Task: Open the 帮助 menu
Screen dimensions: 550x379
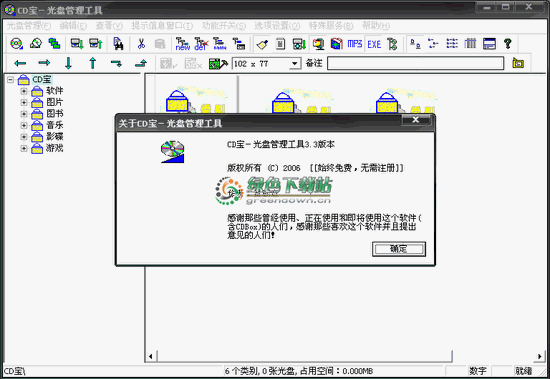Action: point(376,26)
